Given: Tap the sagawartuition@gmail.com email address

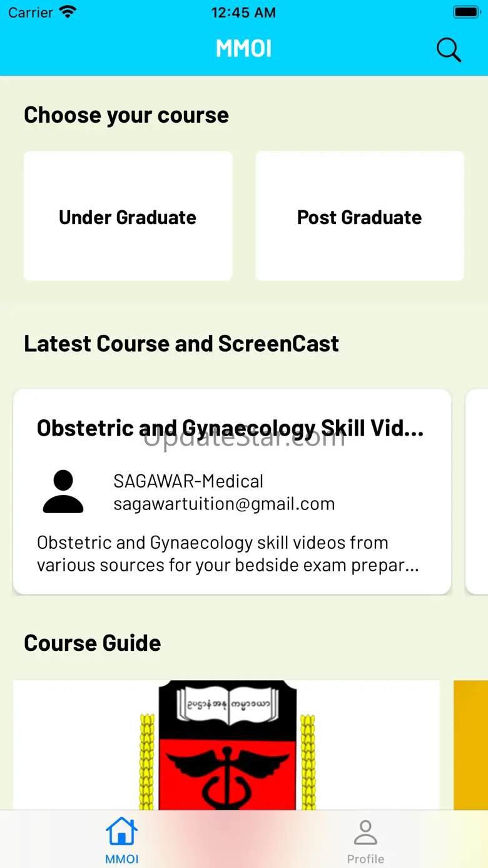Looking at the screenshot, I should point(224,504).
